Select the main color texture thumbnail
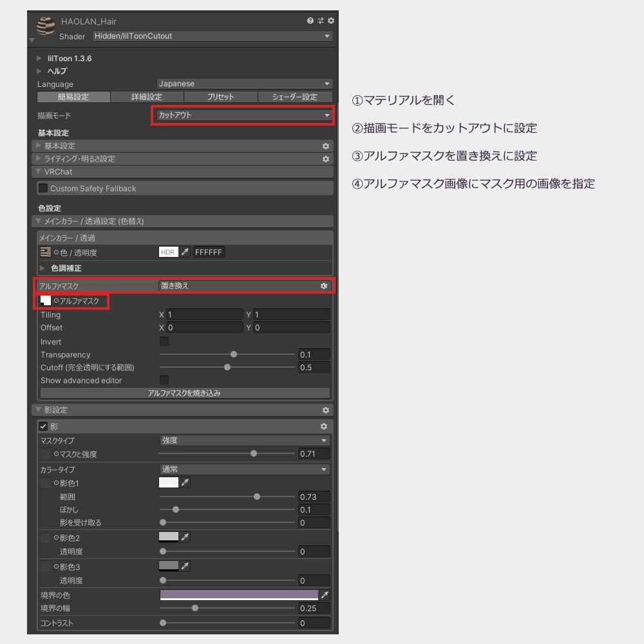644x644 pixels. [46, 252]
